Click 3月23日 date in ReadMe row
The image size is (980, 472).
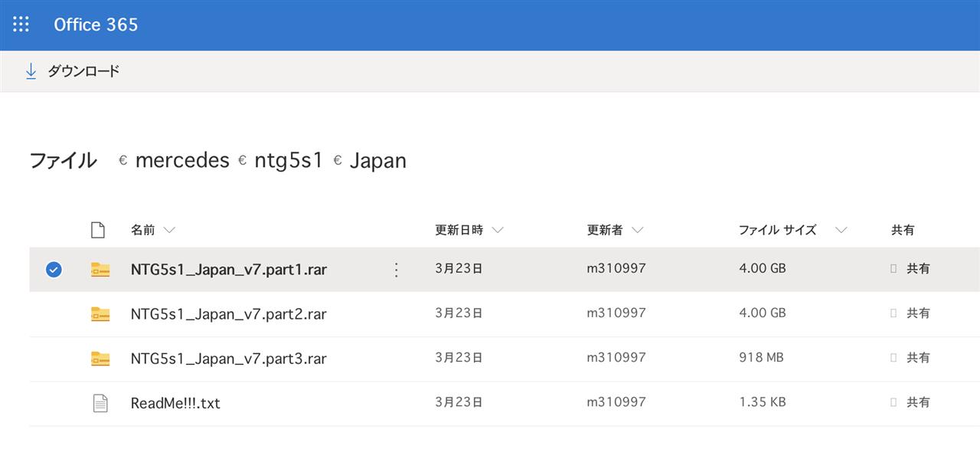pyautogui.click(x=459, y=402)
